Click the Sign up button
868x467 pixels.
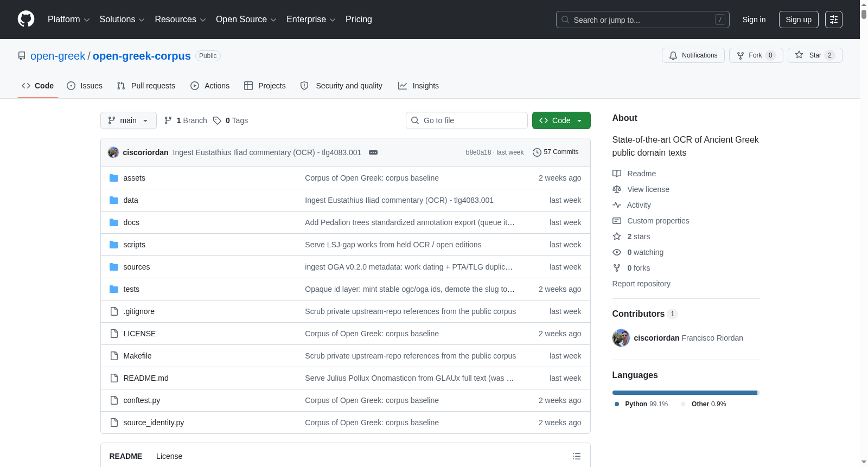[x=799, y=20]
